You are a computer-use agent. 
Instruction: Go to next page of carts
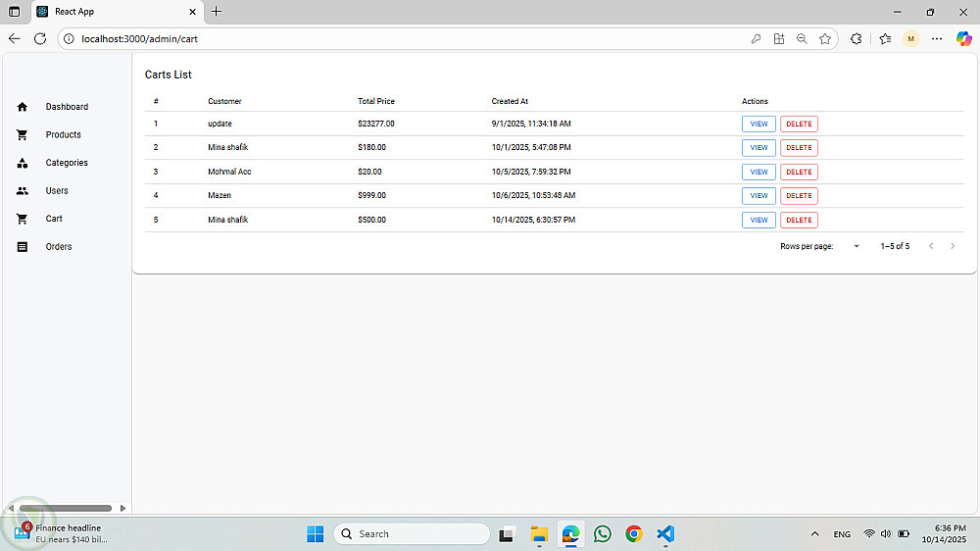953,246
